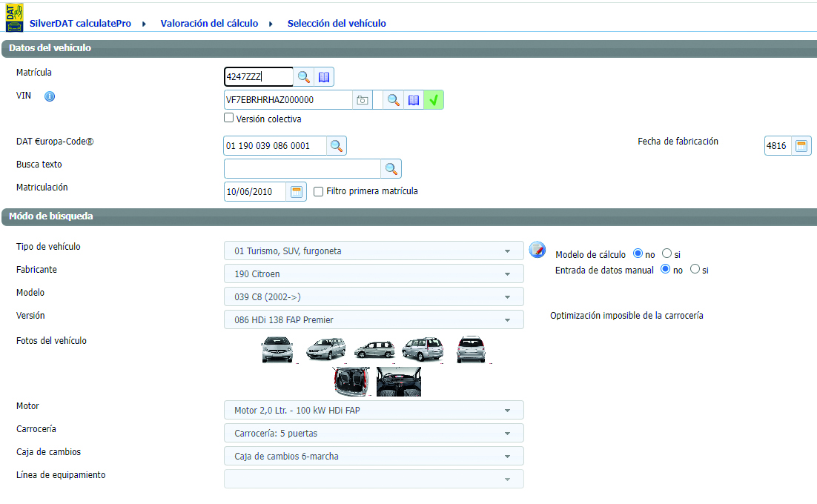Image resolution: width=817 pixels, height=504 pixels.
Task: Expand the Carrocería dropdown
Action: point(374,433)
